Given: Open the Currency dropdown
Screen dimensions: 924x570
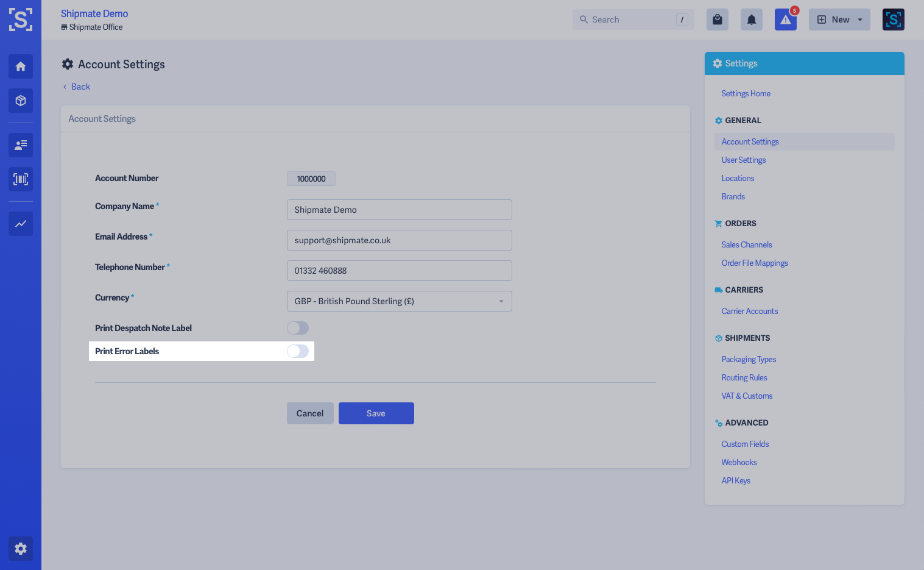Looking at the screenshot, I should pos(400,301).
